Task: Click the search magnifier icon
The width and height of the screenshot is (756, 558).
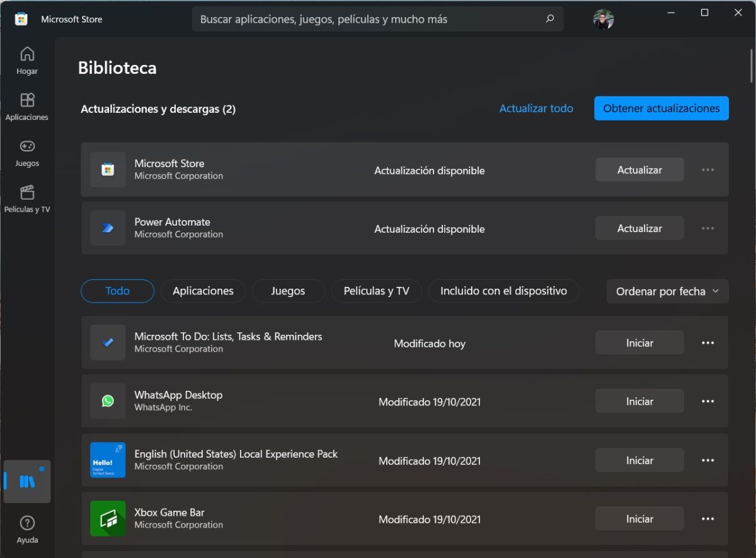Action: (x=550, y=19)
